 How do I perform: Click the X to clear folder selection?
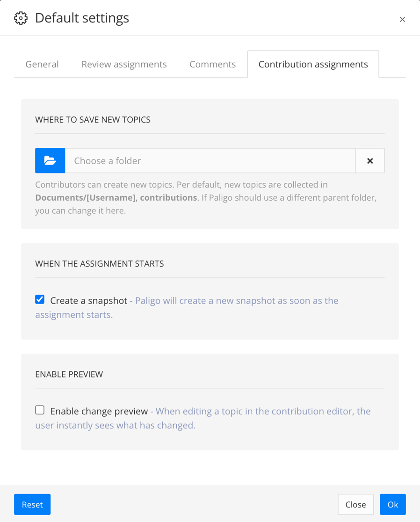[370, 160]
